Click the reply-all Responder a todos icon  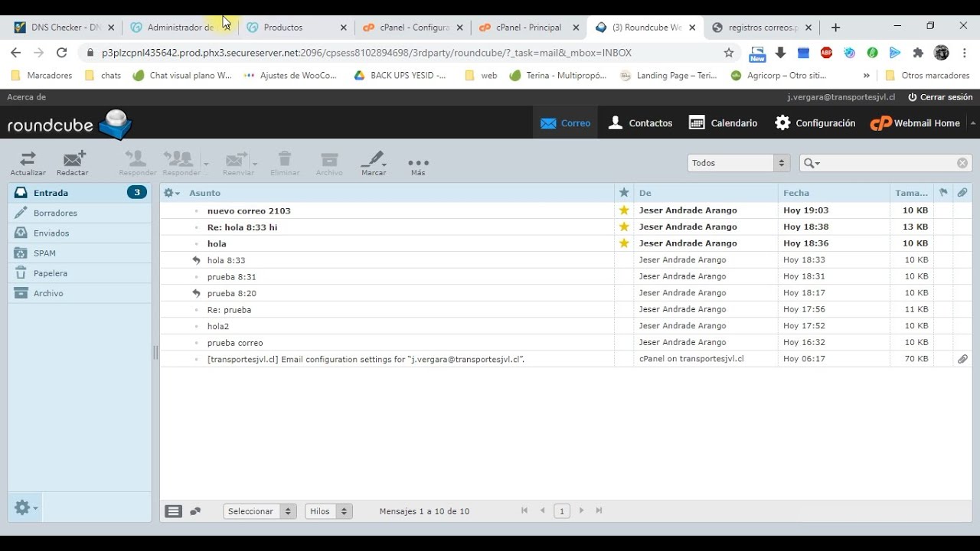point(181,163)
